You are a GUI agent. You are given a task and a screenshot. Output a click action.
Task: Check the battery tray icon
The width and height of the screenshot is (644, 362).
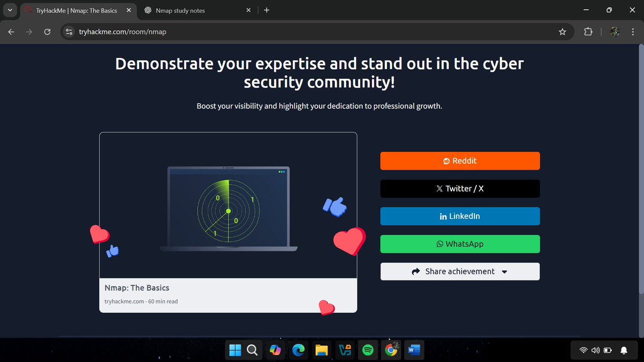(608, 350)
